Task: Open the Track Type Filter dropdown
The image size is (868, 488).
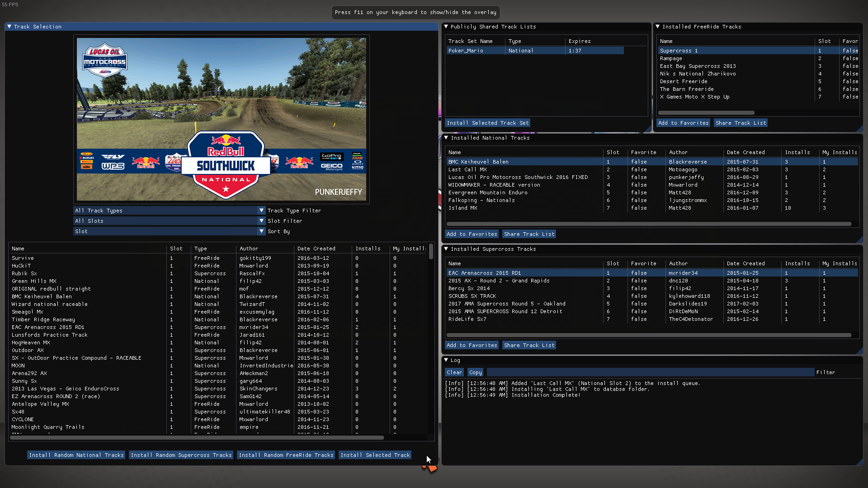Action: (261, 211)
